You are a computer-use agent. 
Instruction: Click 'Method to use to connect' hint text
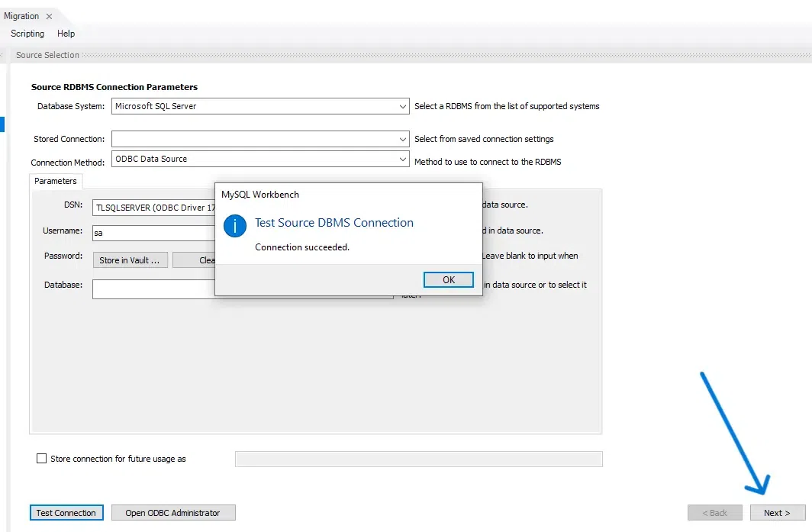pos(488,162)
